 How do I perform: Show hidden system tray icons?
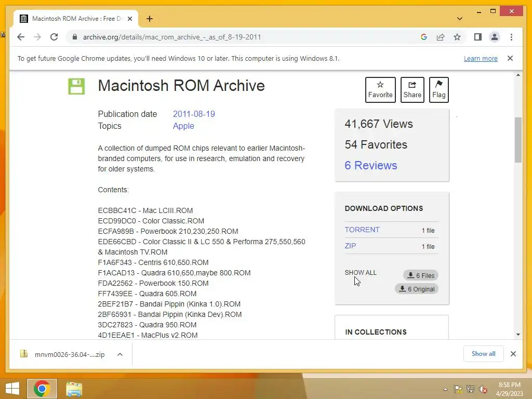tap(445, 389)
